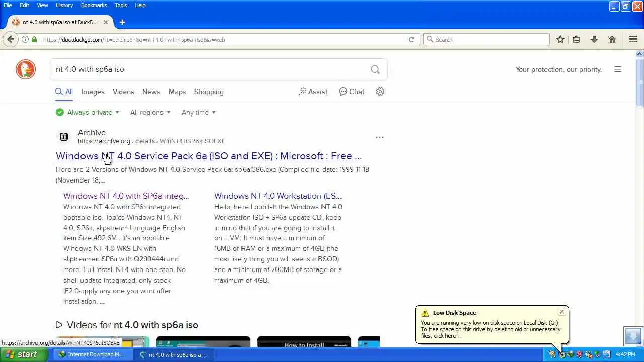Screen dimensions: 644x362
Task: Open three-dot options for Archive result
Action: pos(380,137)
